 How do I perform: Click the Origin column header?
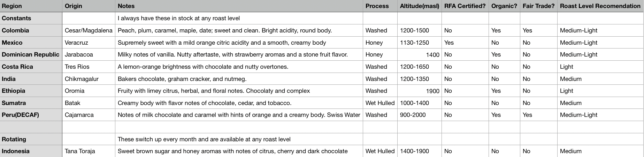click(x=89, y=6)
